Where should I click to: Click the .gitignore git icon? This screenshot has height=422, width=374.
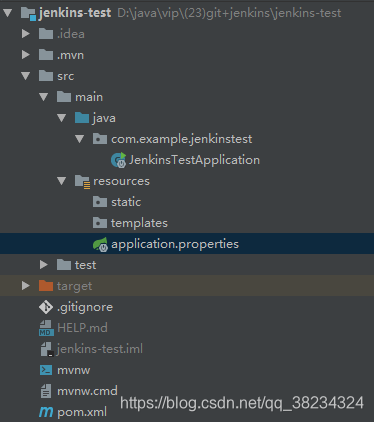(x=46, y=307)
